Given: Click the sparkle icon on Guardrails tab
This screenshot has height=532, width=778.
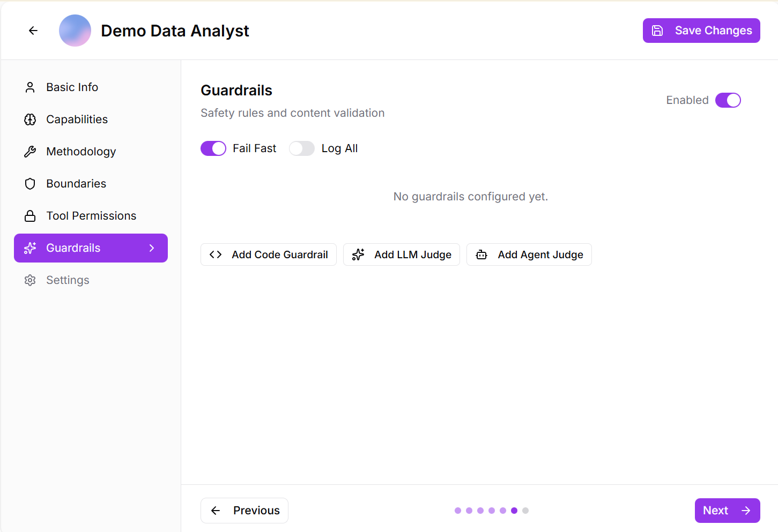Looking at the screenshot, I should pos(30,248).
